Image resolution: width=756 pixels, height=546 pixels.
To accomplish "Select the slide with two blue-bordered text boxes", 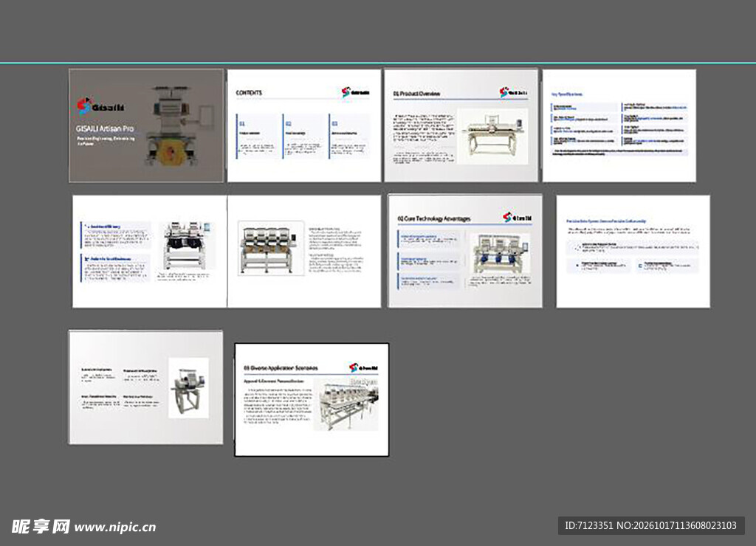I will click(149, 251).
